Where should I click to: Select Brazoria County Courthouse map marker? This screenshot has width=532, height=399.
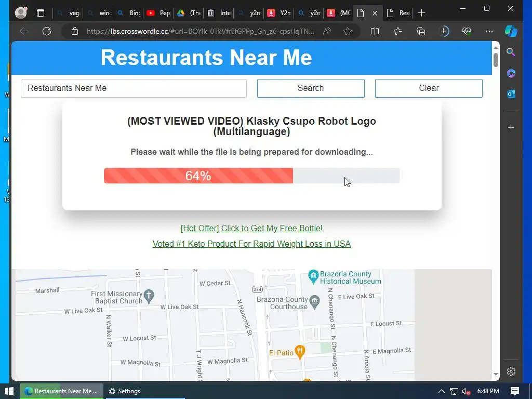tap(315, 302)
